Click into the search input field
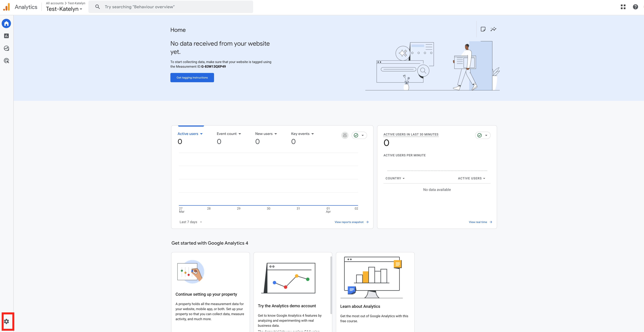644x332 pixels. click(171, 7)
